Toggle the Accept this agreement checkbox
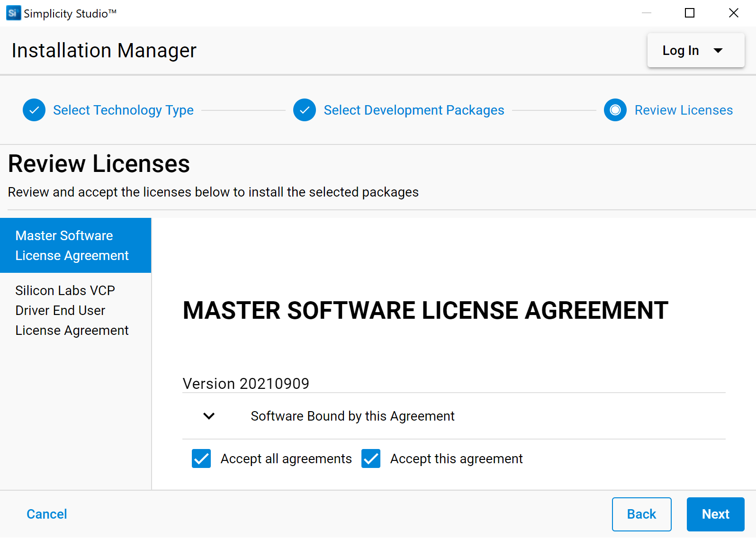 click(x=371, y=458)
